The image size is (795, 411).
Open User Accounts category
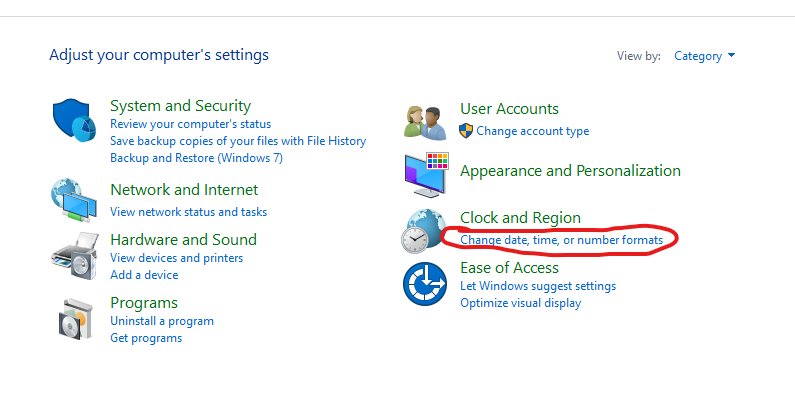pyautogui.click(x=509, y=108)
